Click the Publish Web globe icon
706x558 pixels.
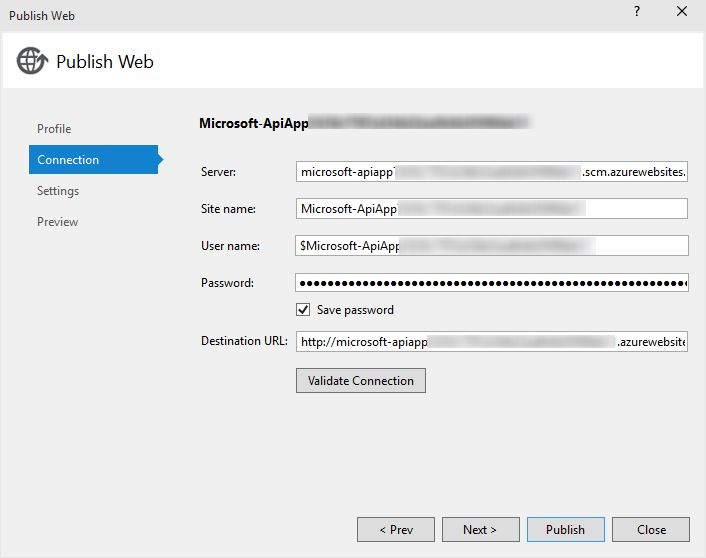[32, 61]
